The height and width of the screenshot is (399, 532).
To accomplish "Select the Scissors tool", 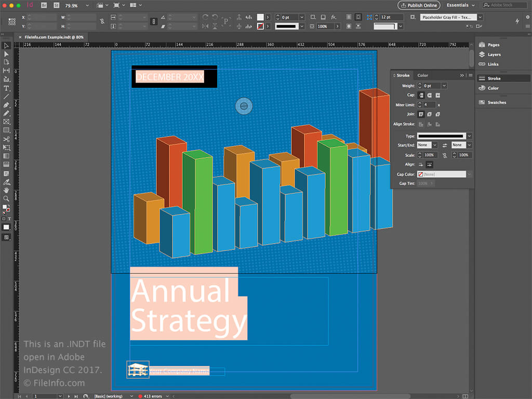I will [6, 139].
